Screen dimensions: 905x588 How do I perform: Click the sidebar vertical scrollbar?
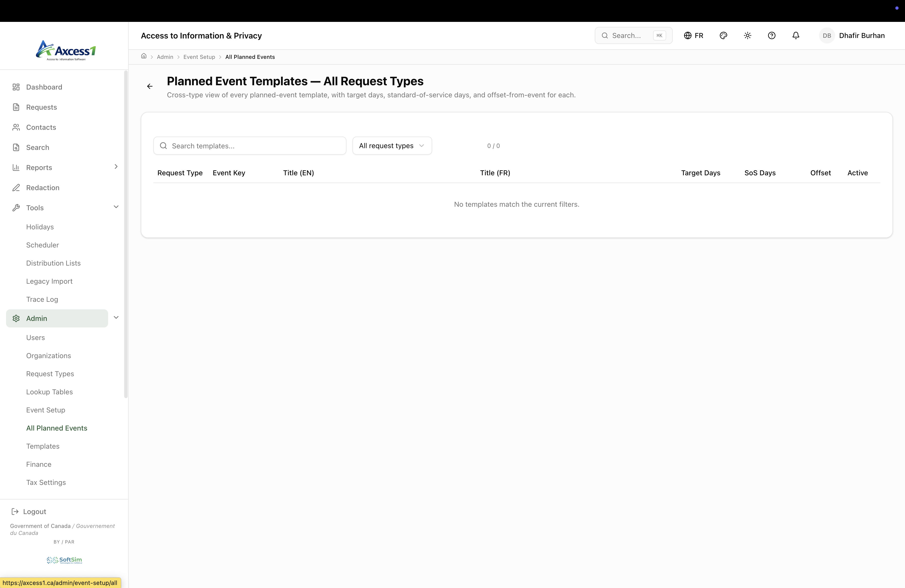tap(126, 234)
